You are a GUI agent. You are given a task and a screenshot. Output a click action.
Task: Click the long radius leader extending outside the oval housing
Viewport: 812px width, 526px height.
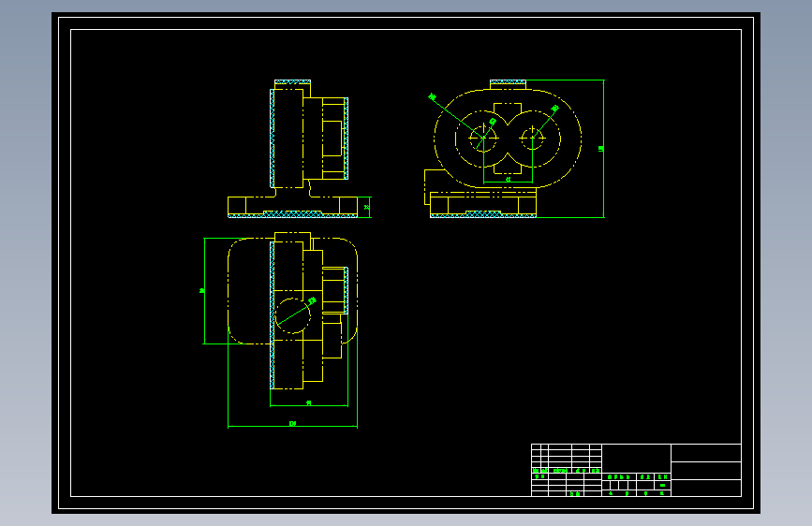456,116
